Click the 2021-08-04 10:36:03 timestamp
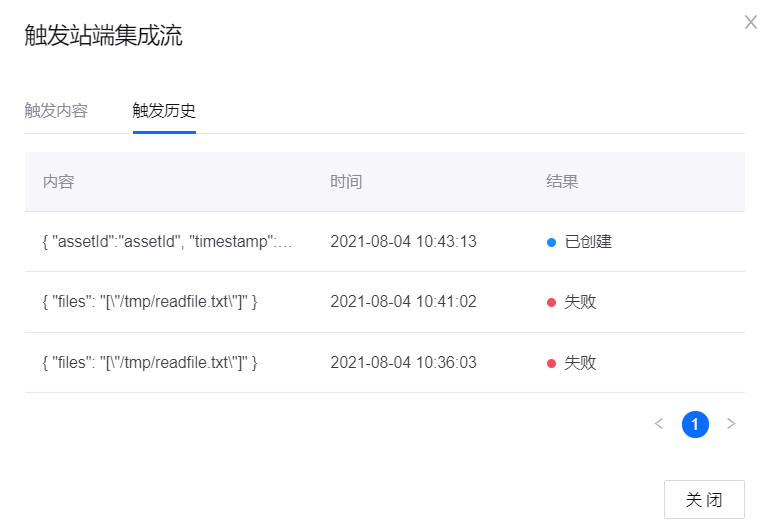Viewport: 767px width, 532px height. coord(403,362)
